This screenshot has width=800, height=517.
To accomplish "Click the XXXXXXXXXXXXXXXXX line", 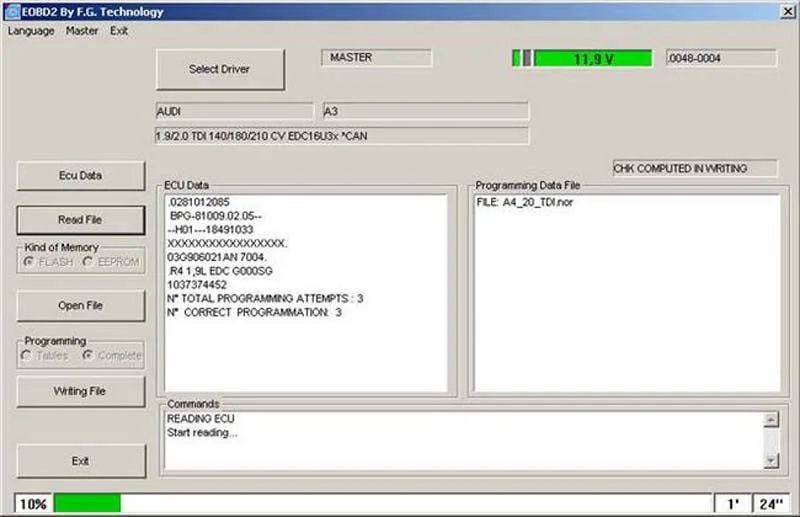I will tap(227, 243).
